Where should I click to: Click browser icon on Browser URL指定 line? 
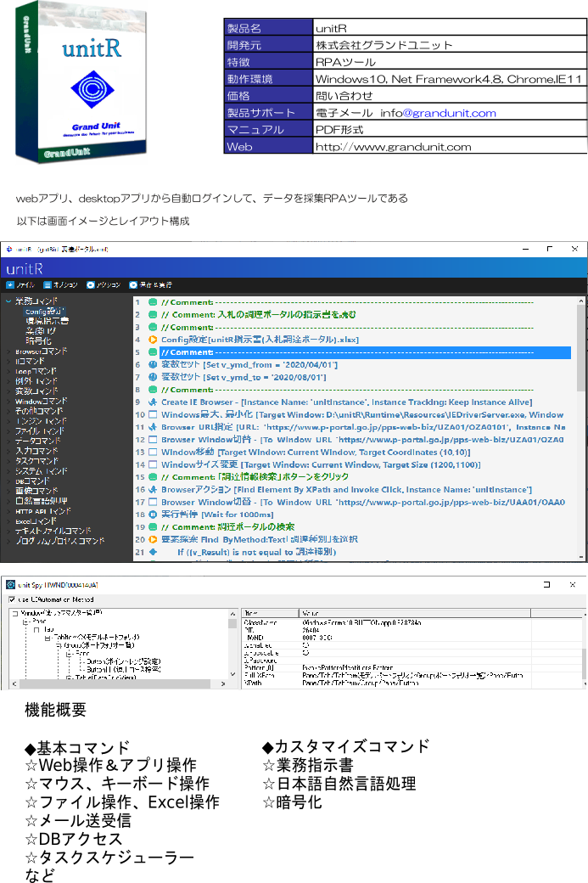pyautogui.click(x=153, y=427)
